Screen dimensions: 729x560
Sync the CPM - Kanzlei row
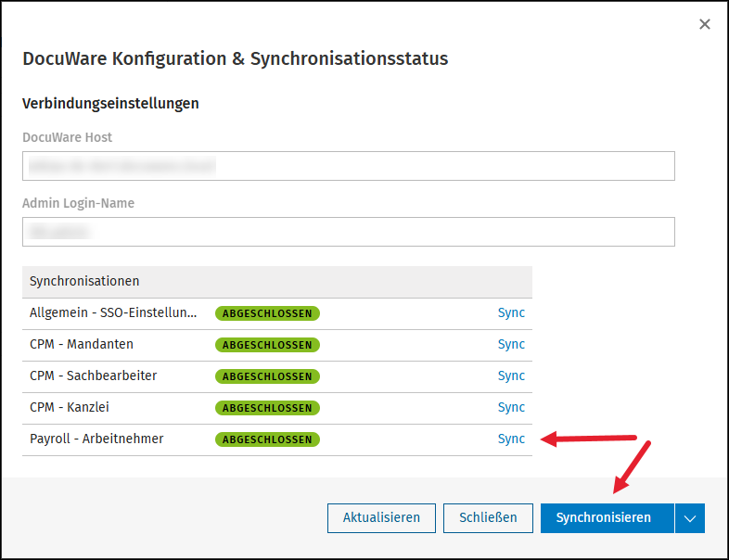point(511,408)
